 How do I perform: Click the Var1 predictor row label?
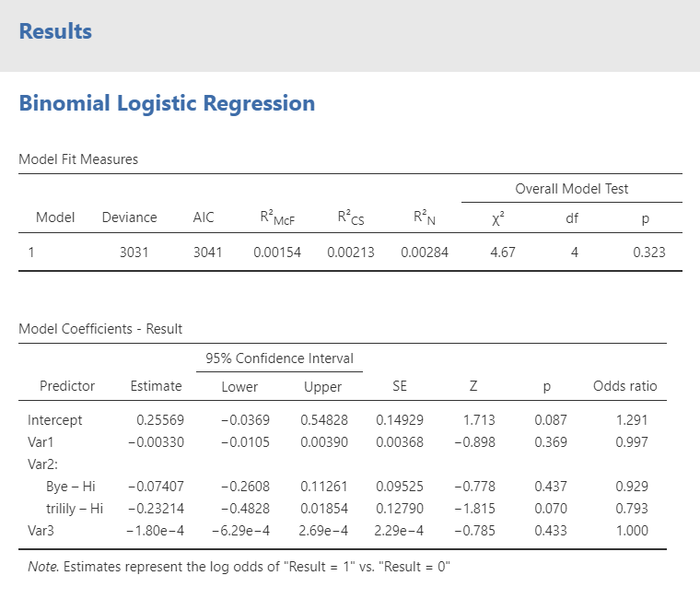42,442
